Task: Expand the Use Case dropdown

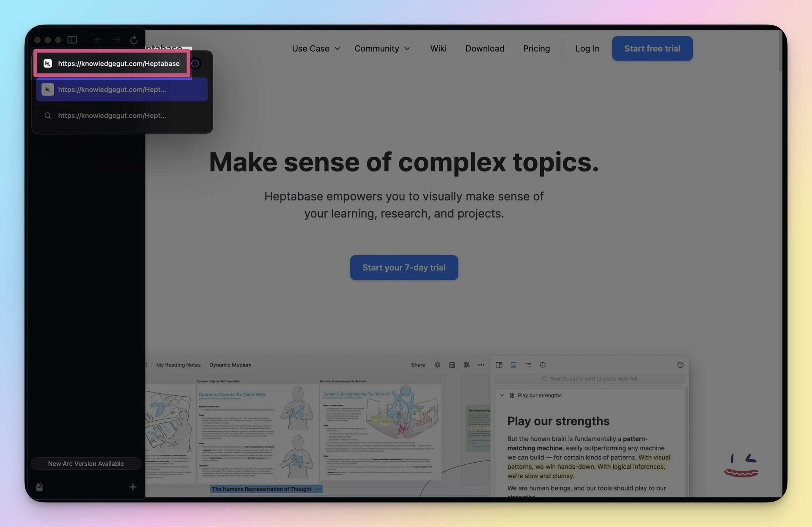Action: pos(315,49)
